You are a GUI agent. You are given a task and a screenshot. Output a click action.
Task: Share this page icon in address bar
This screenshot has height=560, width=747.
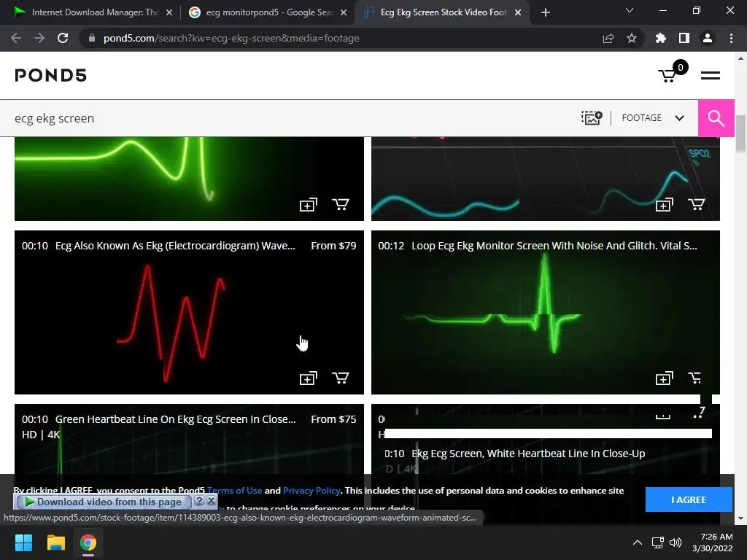coord(608,38)
